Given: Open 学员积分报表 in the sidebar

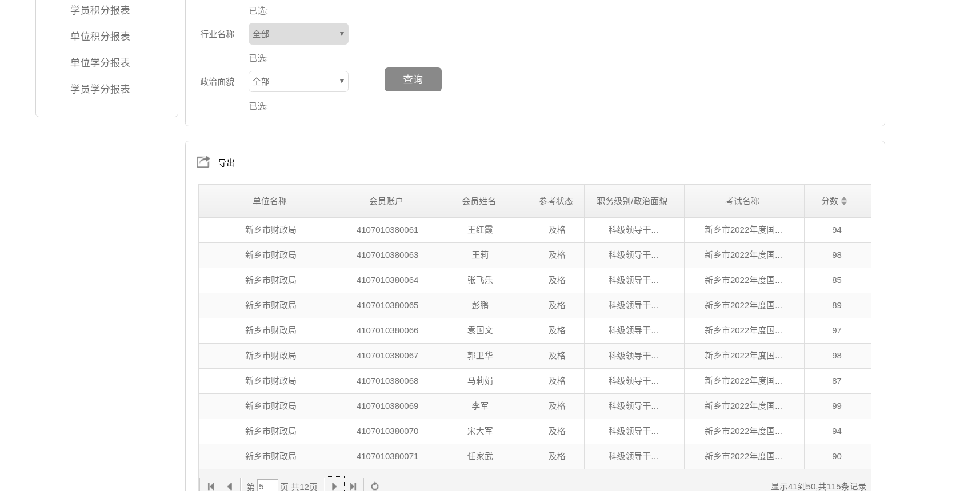Looking at the screenshot, I should point(100,10).
